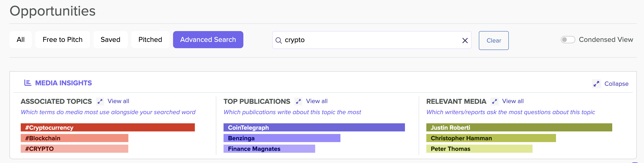Click expand icon beside Relevant Media
Image resolution: width=644 pixels, height=163 pixels.
pos(494,101)
